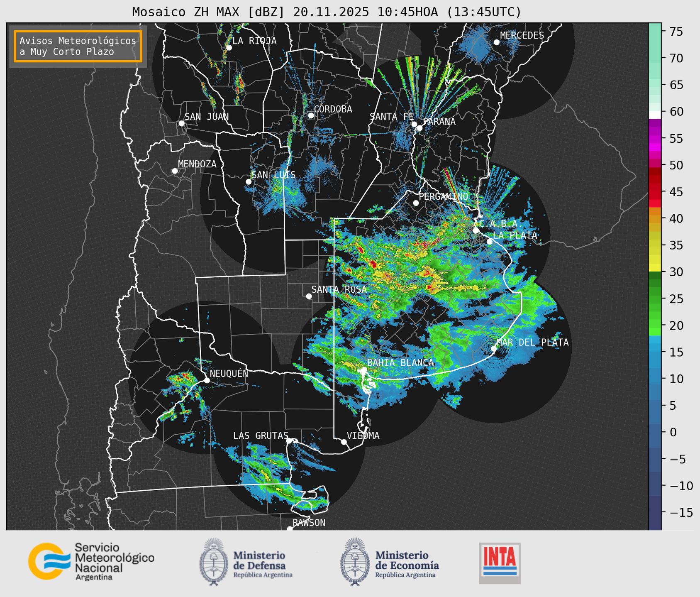700x597 pixels.
Task: Click the white 60 dBZ band on color scale
Action: point(655,115)
